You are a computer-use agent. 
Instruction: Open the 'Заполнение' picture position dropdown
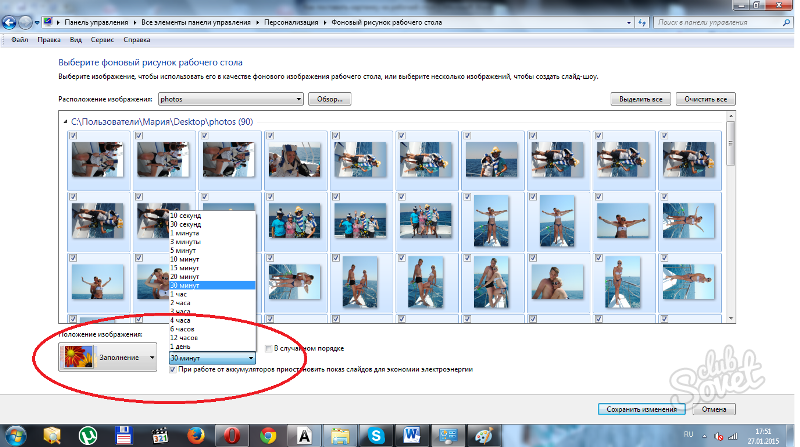point(110,356)
